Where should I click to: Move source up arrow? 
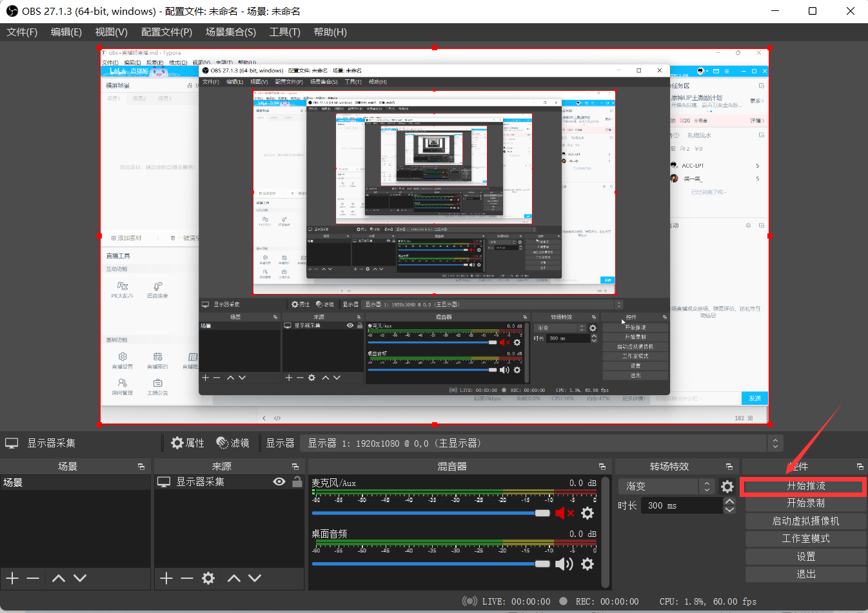pyautogui.click(x=234, y=578)
